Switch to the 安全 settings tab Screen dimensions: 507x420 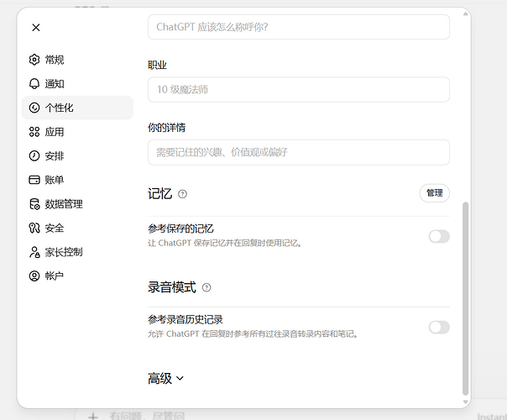77,228
